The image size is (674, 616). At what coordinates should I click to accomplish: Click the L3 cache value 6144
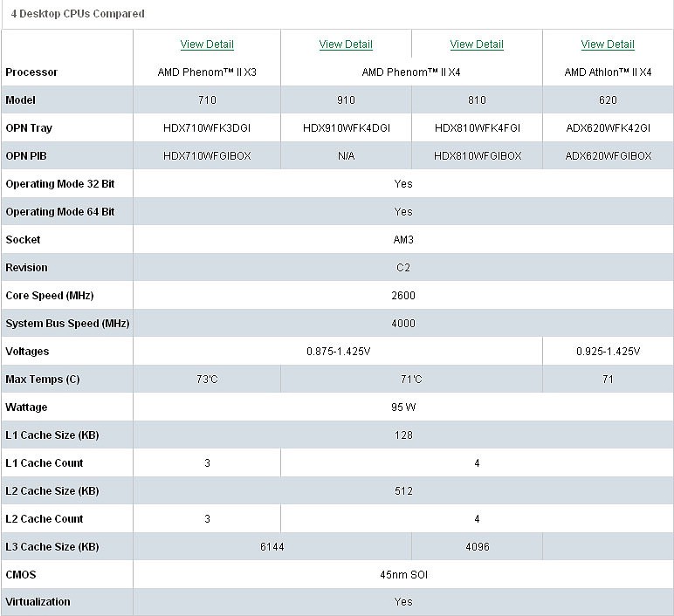(272, 547)
